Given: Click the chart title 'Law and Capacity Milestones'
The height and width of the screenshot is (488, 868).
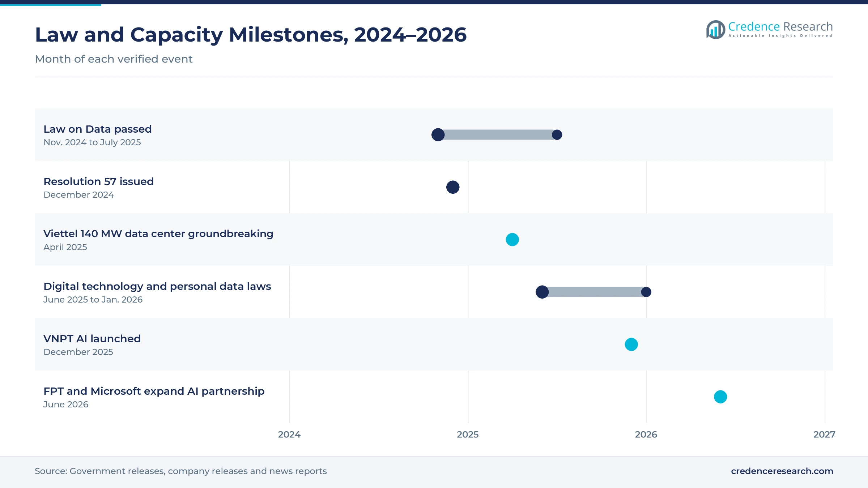Looking at the screenshot, I should point(251,35).
